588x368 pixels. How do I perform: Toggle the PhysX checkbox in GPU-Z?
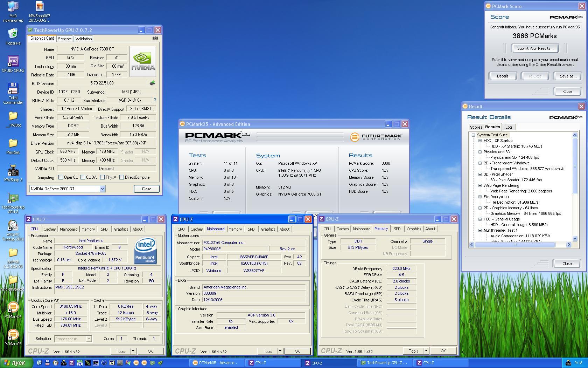tap(102, 177)
